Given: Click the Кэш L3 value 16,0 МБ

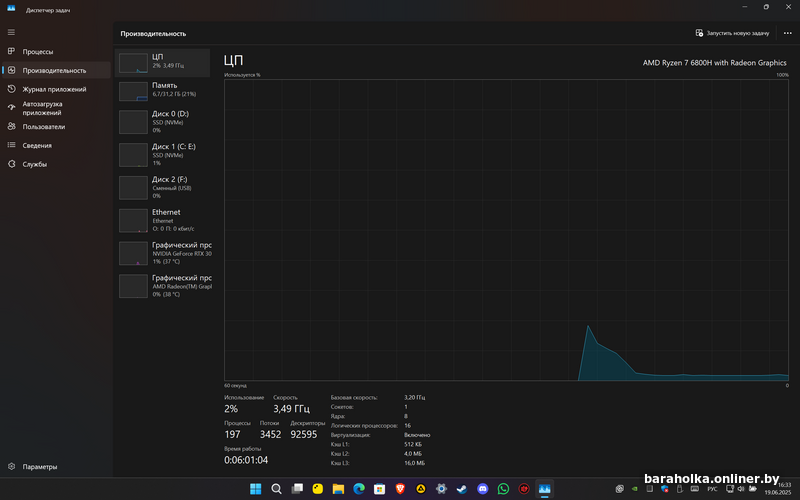Looking at the screenshot, I should point(414,463).
